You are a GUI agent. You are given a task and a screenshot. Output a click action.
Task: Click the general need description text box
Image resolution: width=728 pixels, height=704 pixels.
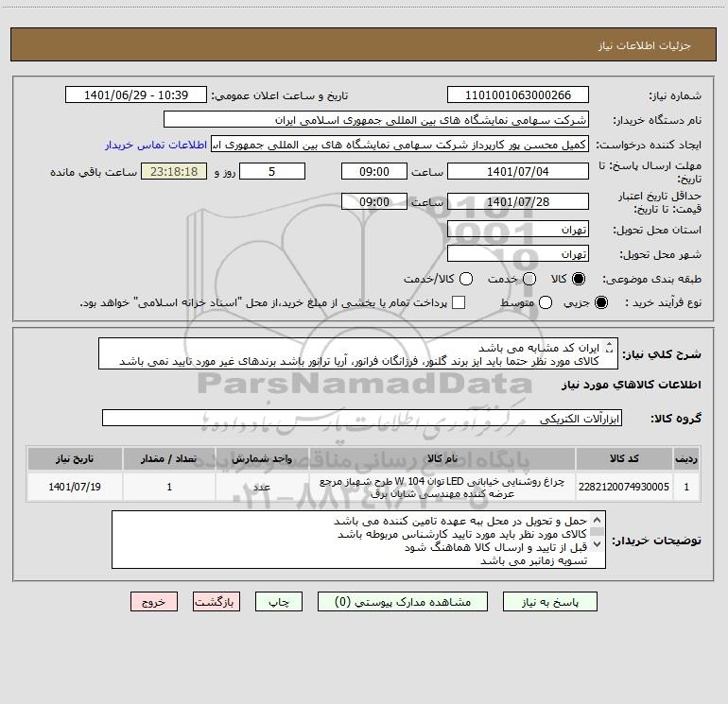(x=358, y=354)
